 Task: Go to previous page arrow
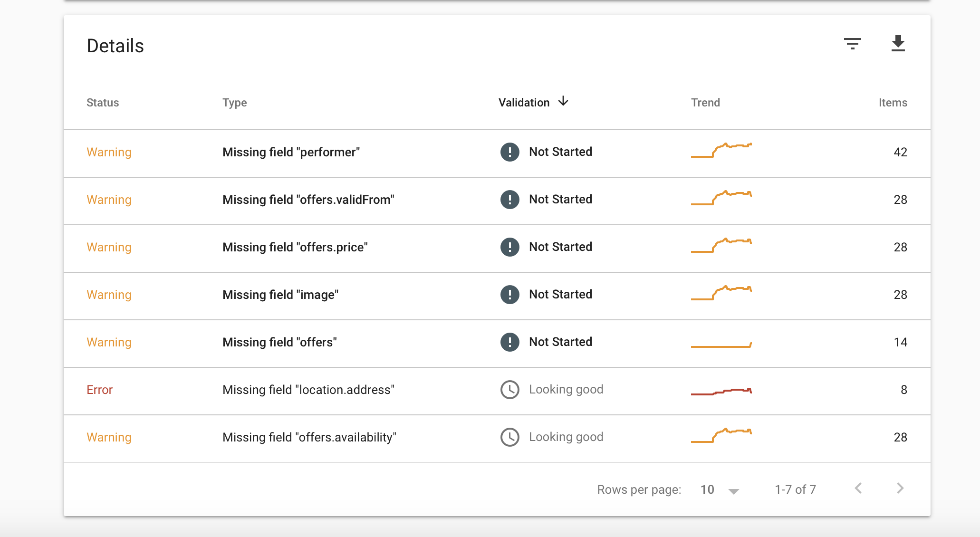coord(858,489)
